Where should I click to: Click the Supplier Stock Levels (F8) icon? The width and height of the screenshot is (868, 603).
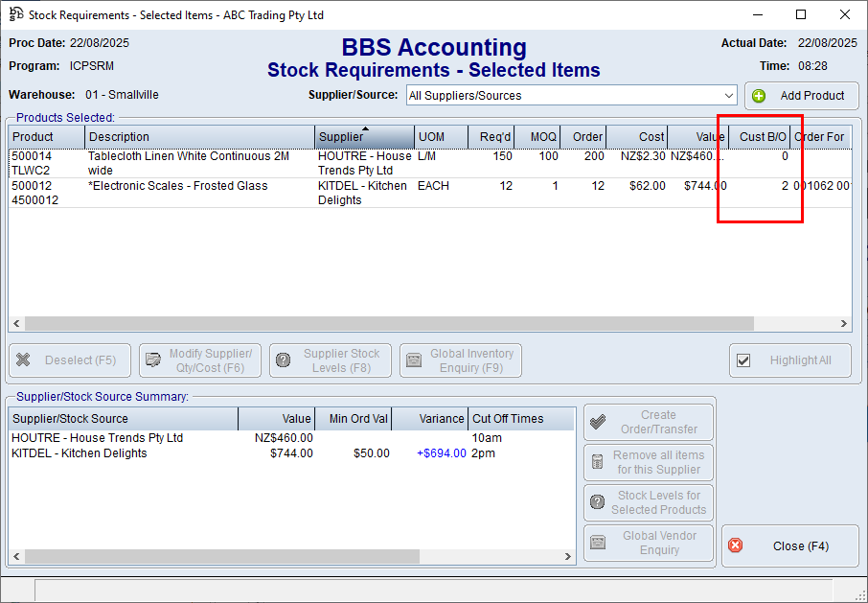pos(284,360)
